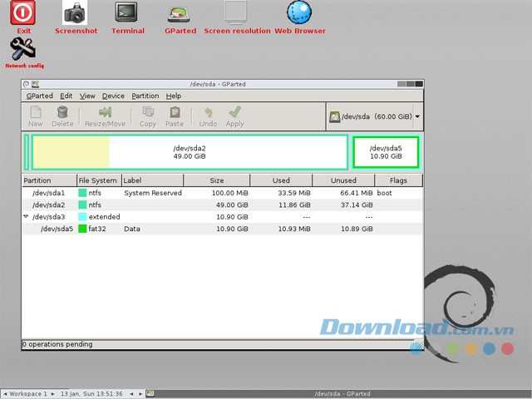Image resolution: width=532 pixels, height=399 pixels.
Task: Select the /dev/sda2 block in disk map
Action: (190, 152)
